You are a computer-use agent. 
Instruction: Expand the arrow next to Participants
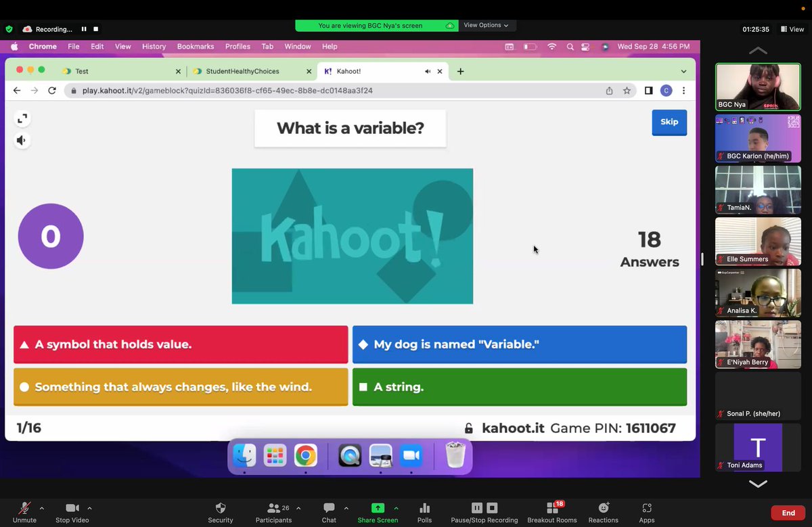coord(298,508)
